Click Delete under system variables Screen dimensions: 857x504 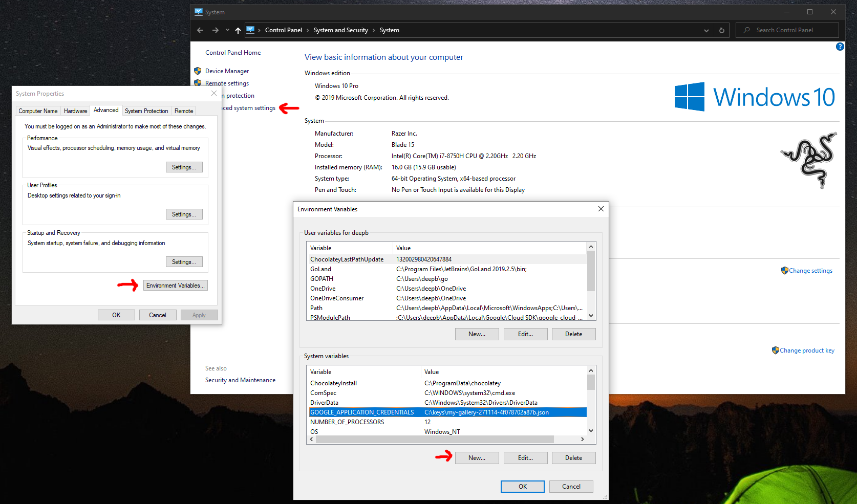573,458
